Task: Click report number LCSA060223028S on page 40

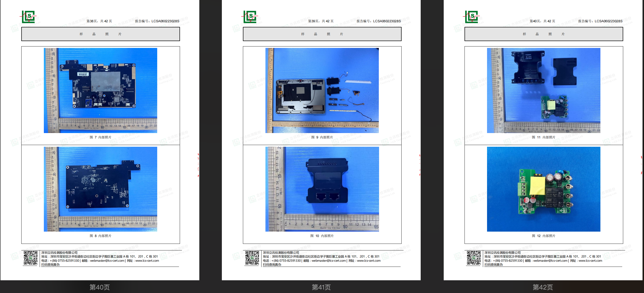Action: [x=608, y=21]
